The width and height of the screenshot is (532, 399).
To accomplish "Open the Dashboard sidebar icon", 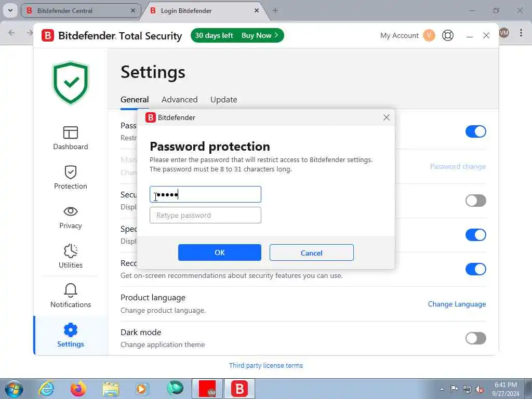I will coord(71,132).
